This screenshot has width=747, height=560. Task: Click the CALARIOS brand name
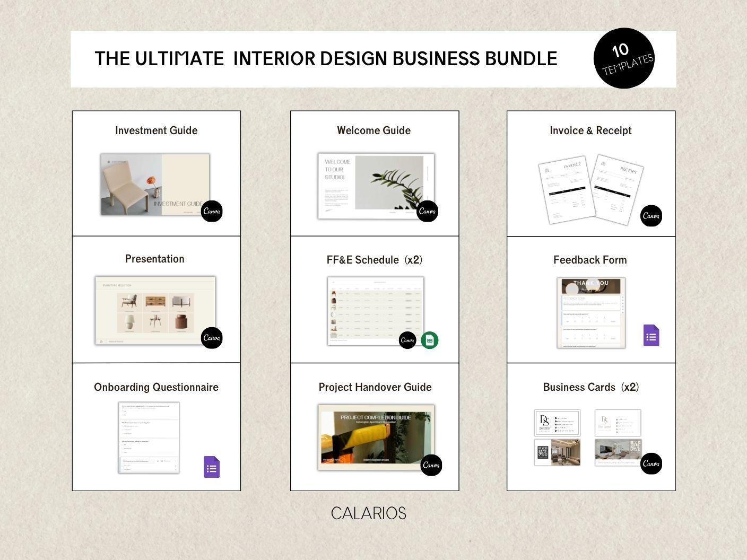coord(369,513)
